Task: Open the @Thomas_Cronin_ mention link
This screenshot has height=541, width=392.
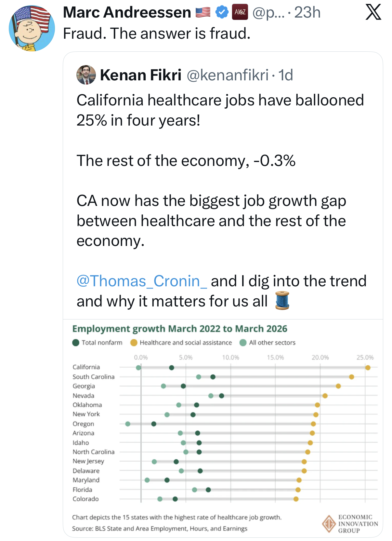Action: coord(141,281)
